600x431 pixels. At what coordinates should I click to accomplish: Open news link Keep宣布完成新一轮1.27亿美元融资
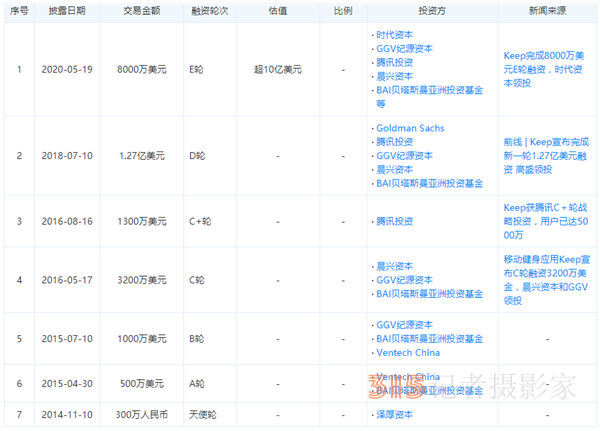[546, 156]
